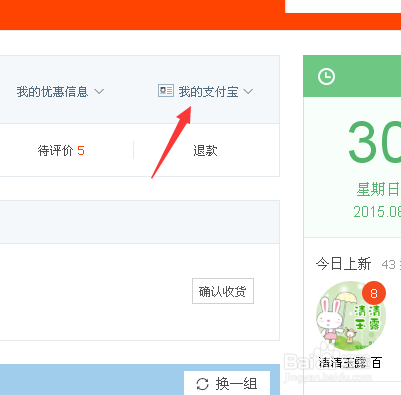Open 我的优惠信息 menu label

(x=52, y=92)
